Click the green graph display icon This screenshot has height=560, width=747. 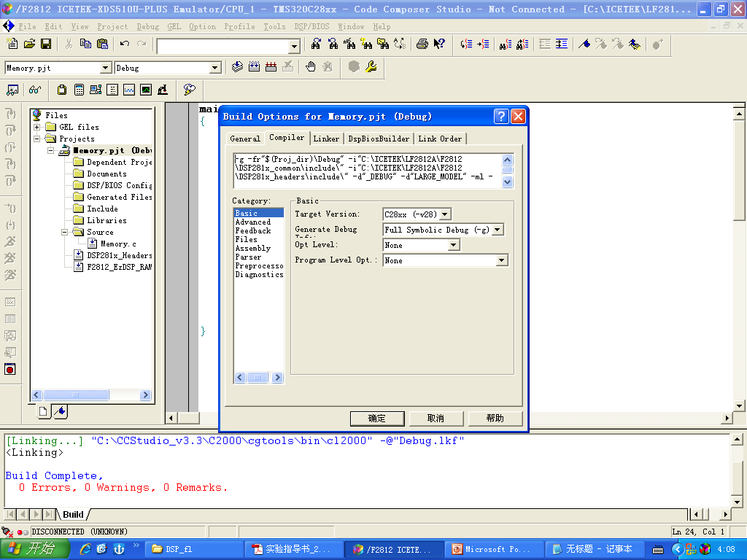pos(146,90)
